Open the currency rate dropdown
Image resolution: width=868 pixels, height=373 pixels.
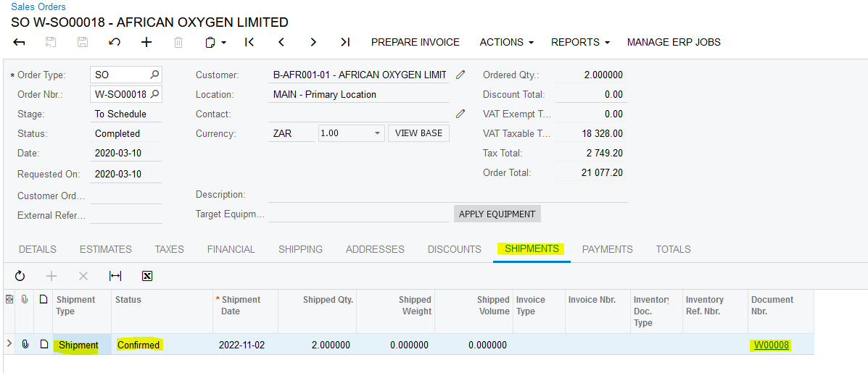coord(377,133)
